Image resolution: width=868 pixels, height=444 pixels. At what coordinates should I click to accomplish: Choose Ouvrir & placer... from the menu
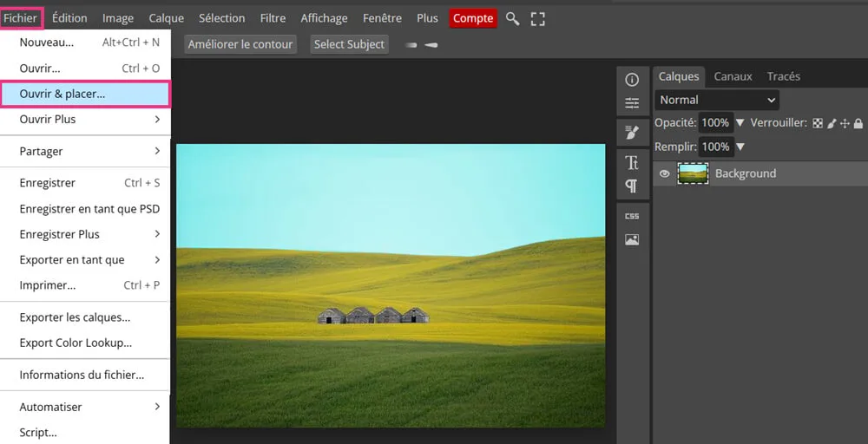(85, 94)
